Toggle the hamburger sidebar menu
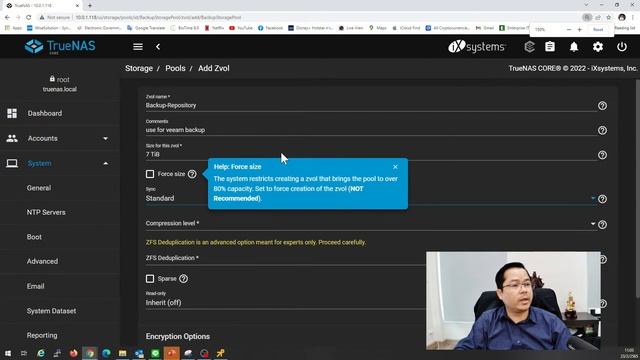Viewport: 640px width, 360px height. coord(138,47)
